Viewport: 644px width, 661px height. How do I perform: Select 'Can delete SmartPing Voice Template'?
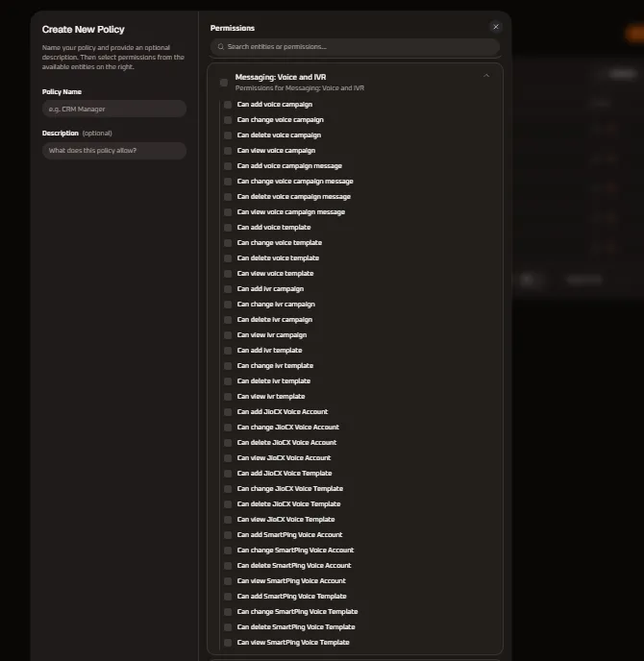click(x=228, y=627)
